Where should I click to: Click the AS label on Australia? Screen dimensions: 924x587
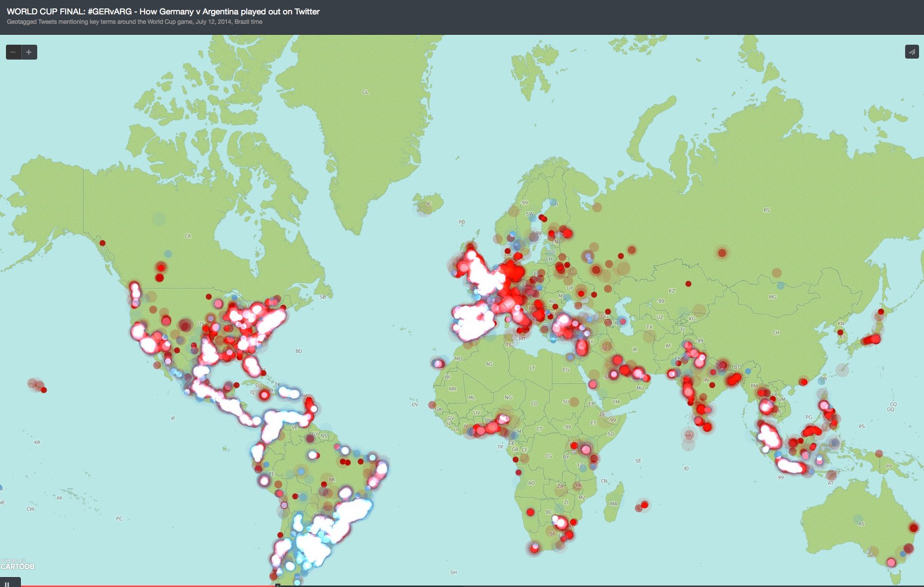point(861,524)
